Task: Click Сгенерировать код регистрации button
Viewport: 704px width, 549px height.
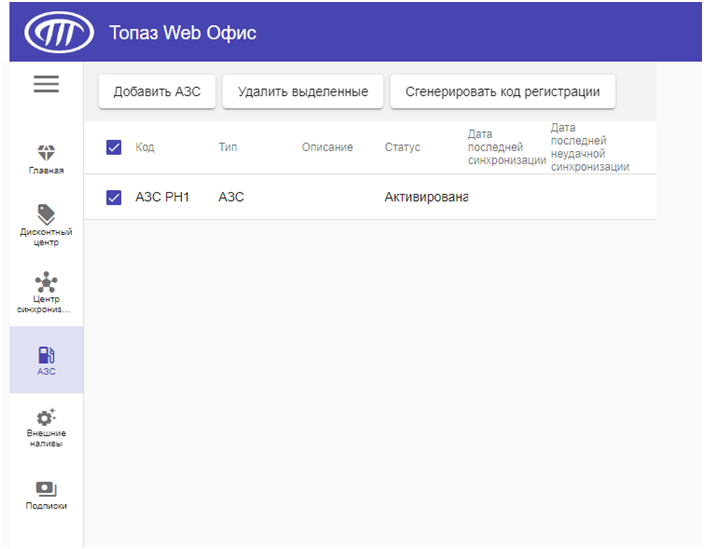Action: [x=502, y=92]
